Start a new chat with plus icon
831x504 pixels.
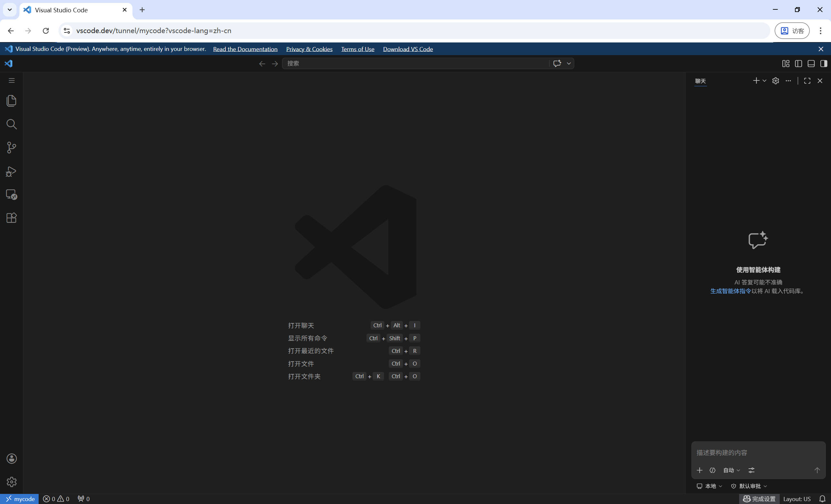(756, 80)
